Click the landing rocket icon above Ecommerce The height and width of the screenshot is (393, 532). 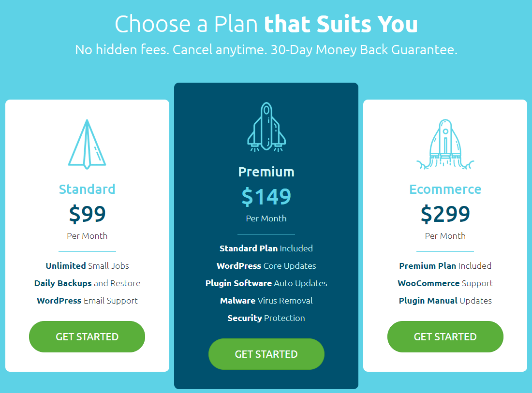(445, 143)
